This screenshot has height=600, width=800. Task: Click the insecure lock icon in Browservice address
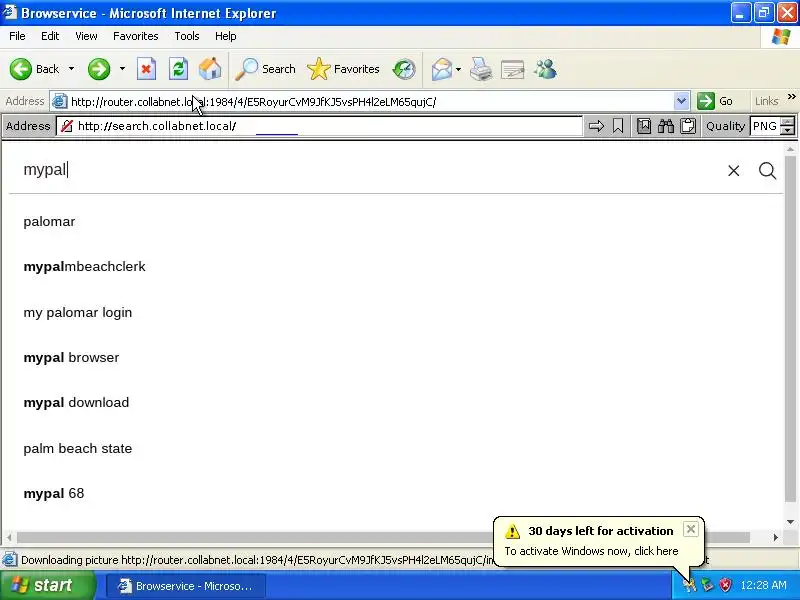(x=66, y=126)
